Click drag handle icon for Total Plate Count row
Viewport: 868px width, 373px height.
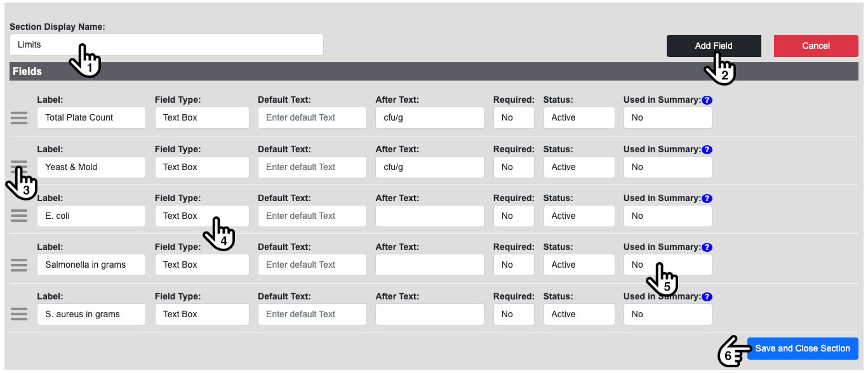pos(19,118)
